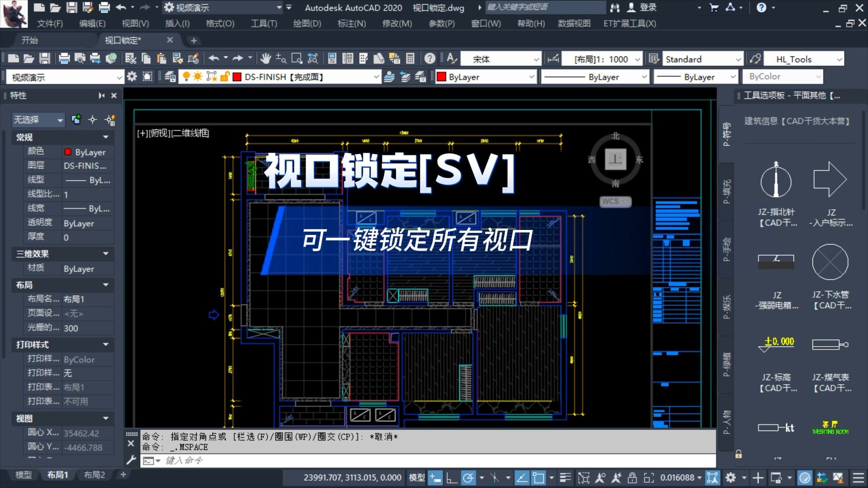Open the 修改(M) menu
This screenshot has height=488, width=868.
click(x=396, y=23)
